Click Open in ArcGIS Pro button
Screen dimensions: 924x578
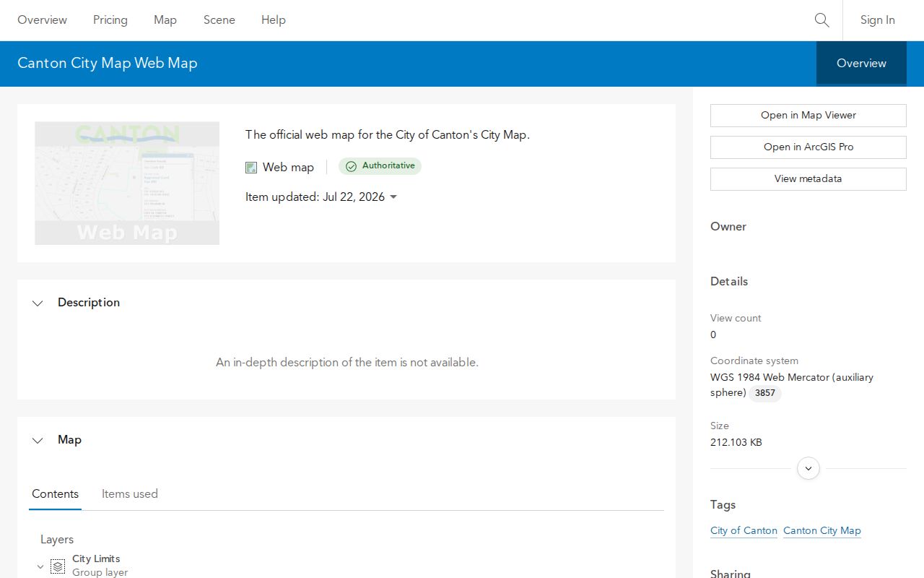[x=808, y=147]
